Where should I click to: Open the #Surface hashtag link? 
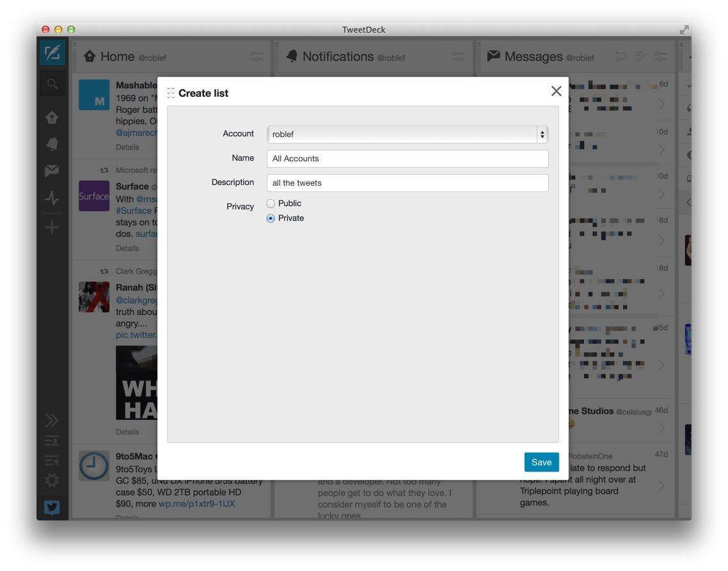(134, 211)
